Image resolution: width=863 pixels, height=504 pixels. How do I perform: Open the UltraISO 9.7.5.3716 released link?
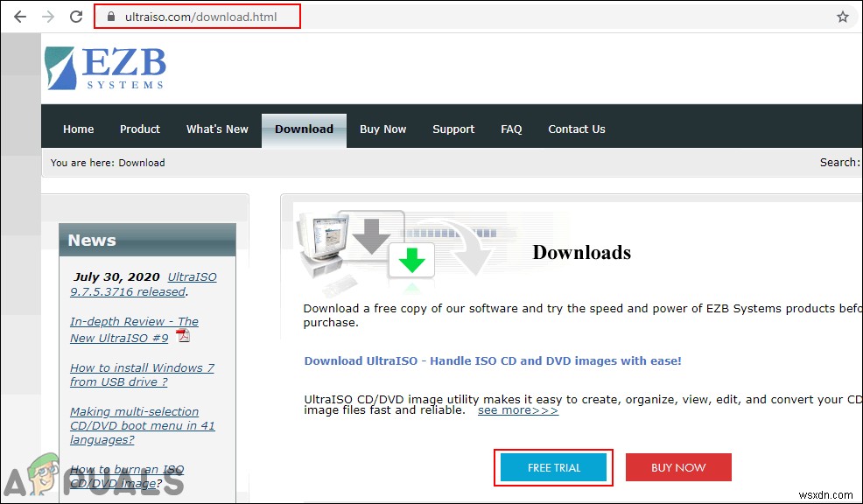tap(144, 284)
